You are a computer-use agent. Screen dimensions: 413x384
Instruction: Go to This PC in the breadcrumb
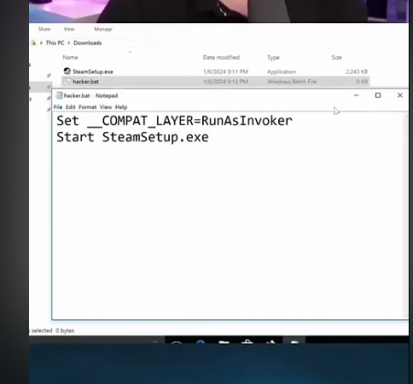(x=55, y=43)
